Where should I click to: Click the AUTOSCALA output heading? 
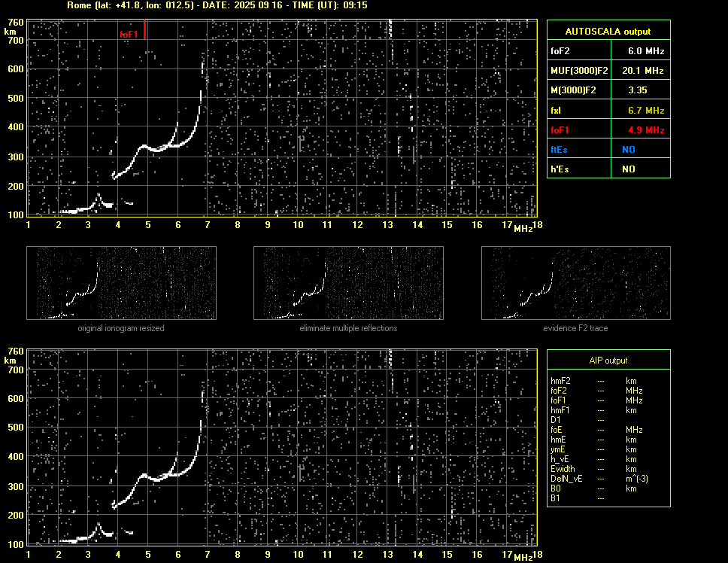coord(608,32)
